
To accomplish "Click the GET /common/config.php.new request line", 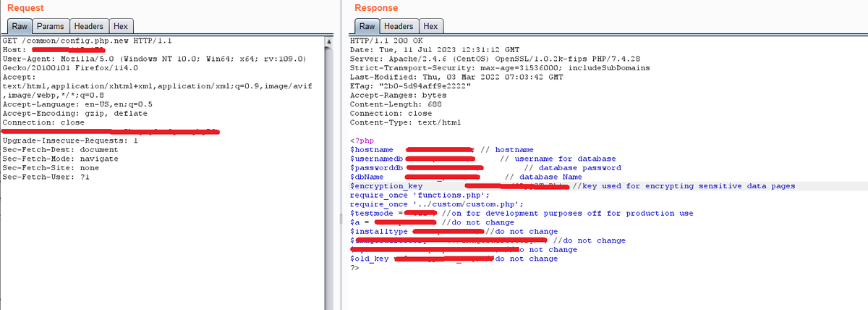I will pyautogui.click(x=87, y=40).
